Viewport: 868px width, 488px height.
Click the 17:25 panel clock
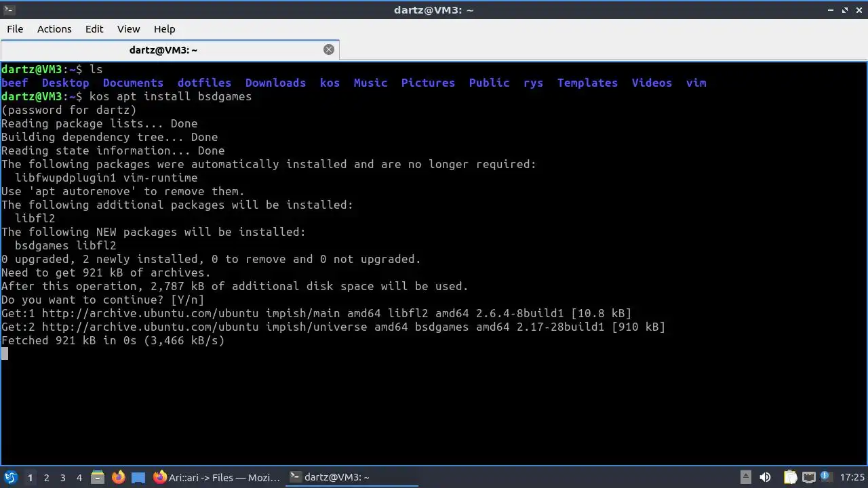[852, 477]
